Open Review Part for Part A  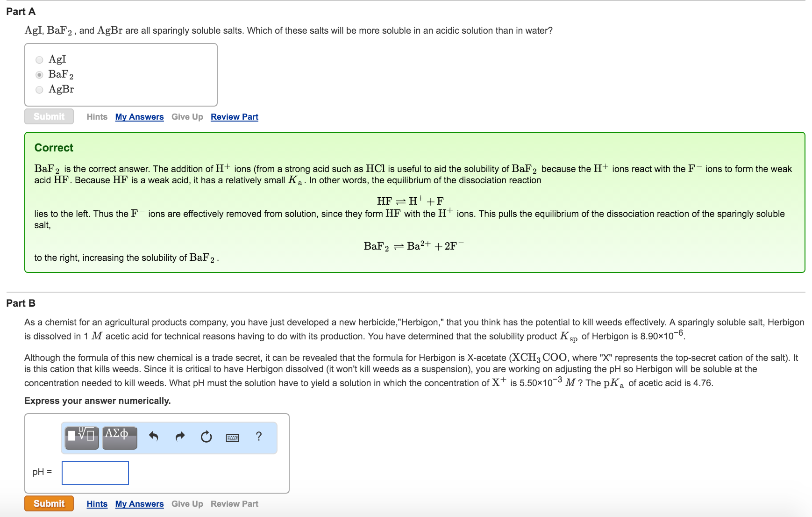pos(234,116)
